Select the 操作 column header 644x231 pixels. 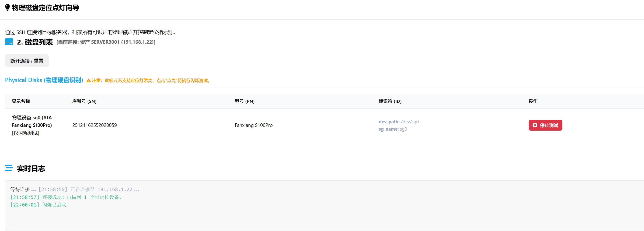(533, 101)
